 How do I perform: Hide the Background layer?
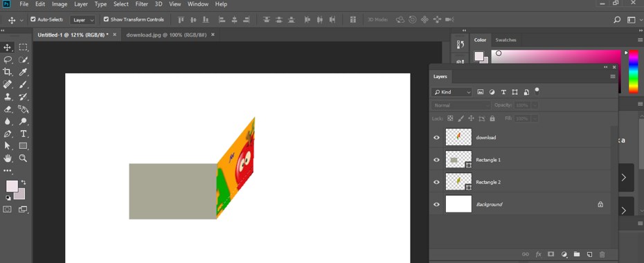[x=436, y=204]
